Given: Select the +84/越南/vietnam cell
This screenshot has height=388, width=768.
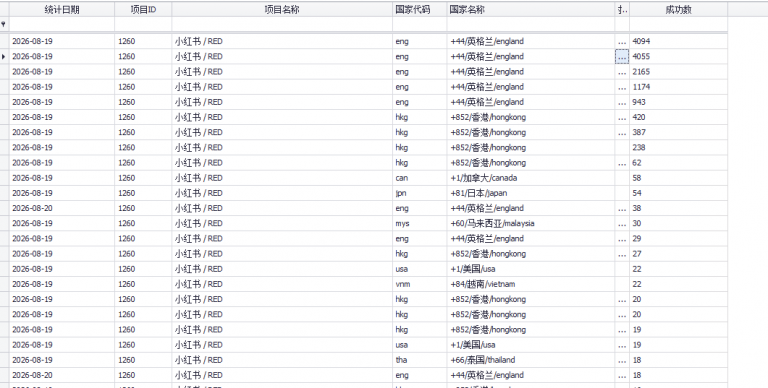Looking at the screenshot, I should click(531, 285).
